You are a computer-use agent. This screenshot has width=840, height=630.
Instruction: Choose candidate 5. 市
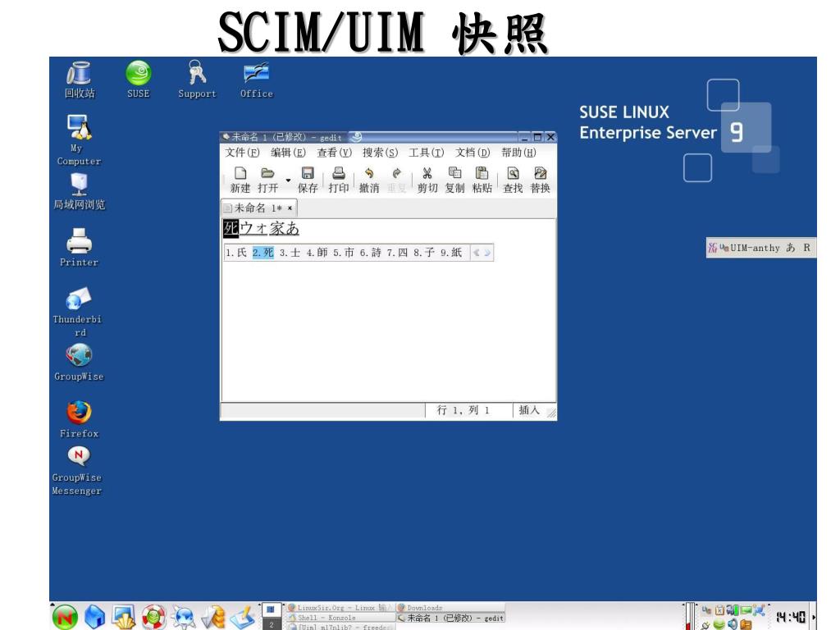pyautogui.click(x=344, y=253)
